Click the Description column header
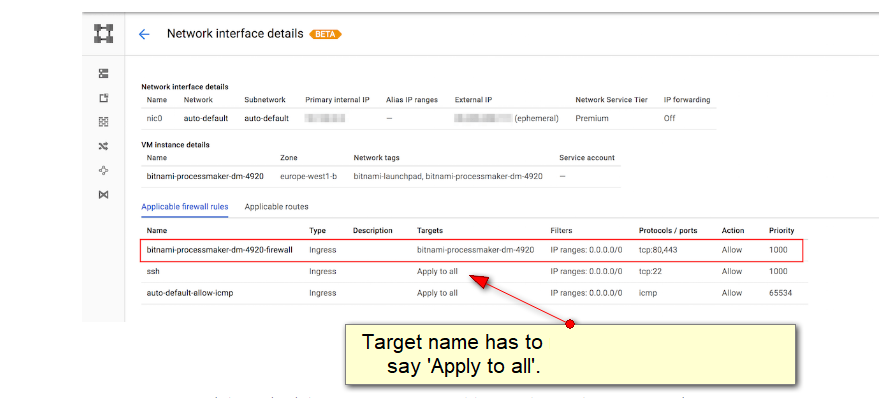 tap(373, 230)
